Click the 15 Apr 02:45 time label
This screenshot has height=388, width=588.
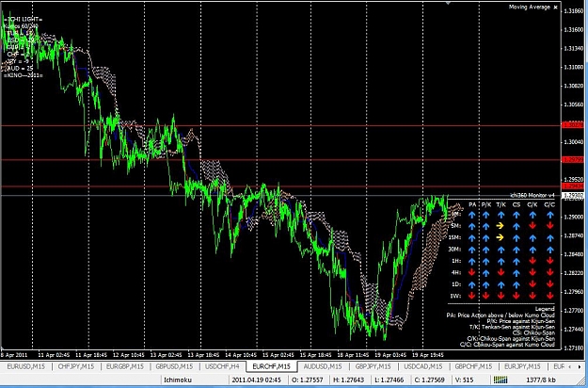tap(278, 355)
